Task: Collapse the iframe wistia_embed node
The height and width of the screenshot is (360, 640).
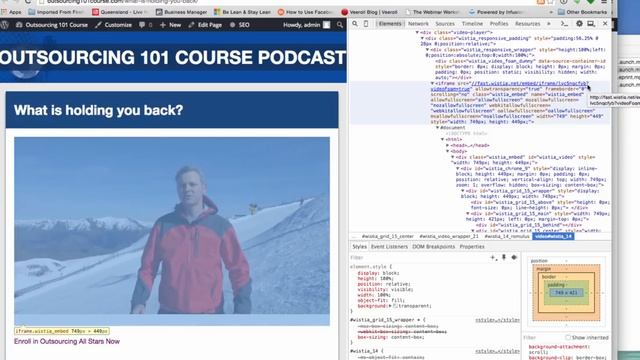Action: click(x=433, y=83)
